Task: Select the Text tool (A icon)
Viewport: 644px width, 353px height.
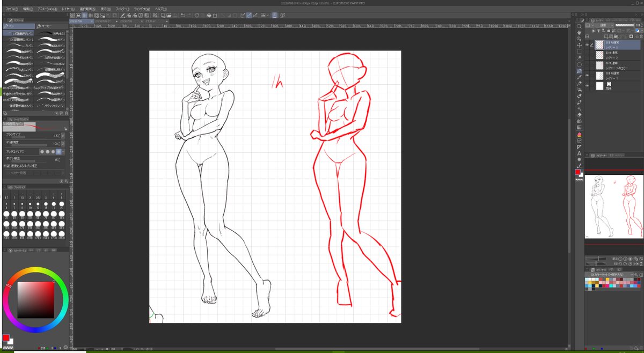Action: [579, 153]
